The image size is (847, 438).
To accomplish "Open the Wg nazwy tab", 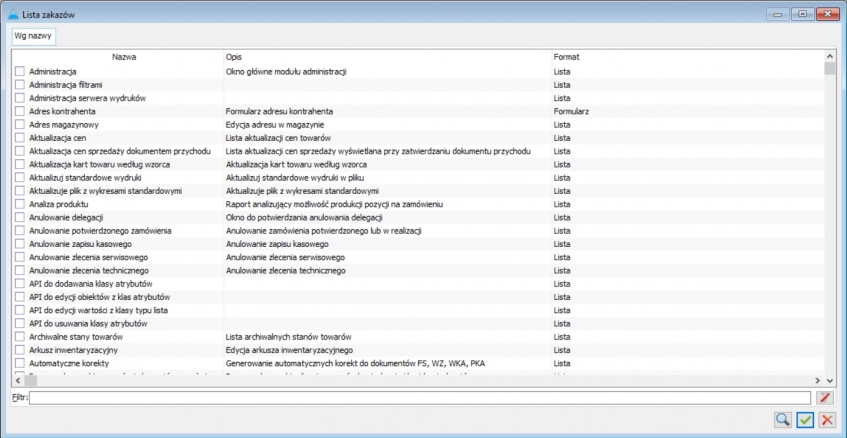I will pyautogui.click(x=33, y=35).
